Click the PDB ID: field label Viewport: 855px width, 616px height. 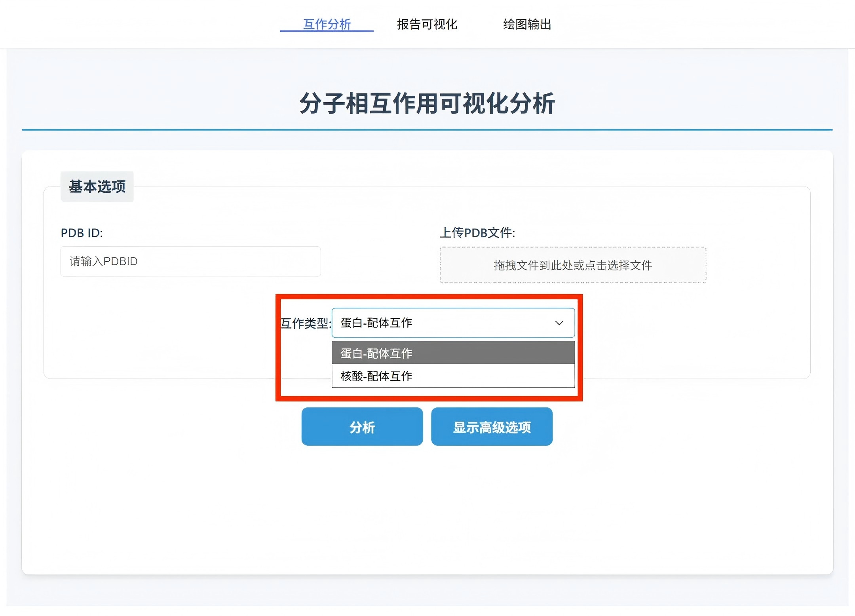coord(82,233)
